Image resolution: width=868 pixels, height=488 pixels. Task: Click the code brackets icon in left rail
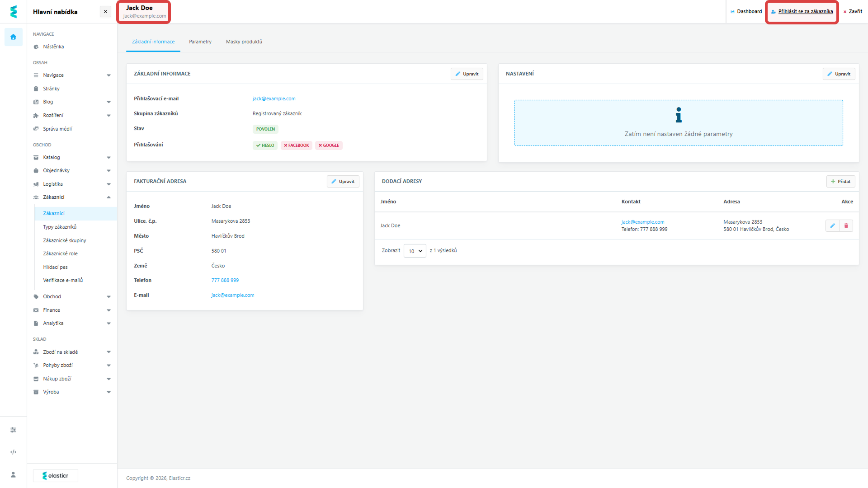point(13,452)
